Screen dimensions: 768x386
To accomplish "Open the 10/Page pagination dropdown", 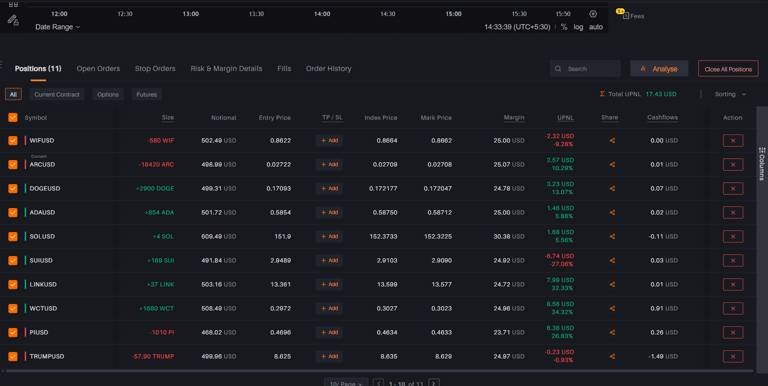I will [x=346, y=383].
